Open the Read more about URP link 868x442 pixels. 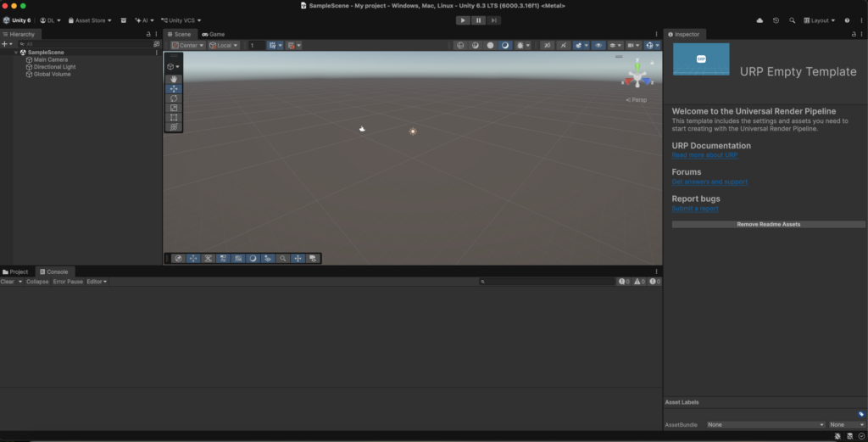coord(704,155)
